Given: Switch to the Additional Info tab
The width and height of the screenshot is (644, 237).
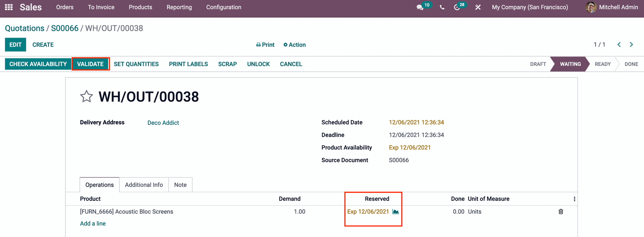Looking at the screenshot, I should point(144,185).
